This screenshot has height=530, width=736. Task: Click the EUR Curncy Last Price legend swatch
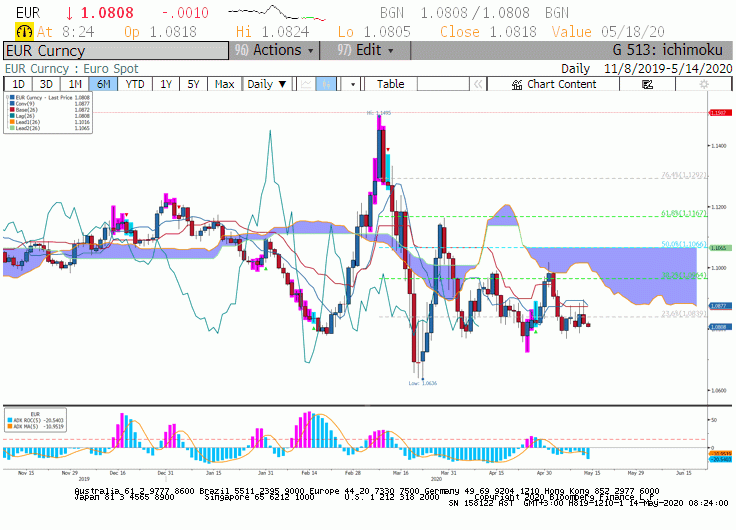pos(12,98)
